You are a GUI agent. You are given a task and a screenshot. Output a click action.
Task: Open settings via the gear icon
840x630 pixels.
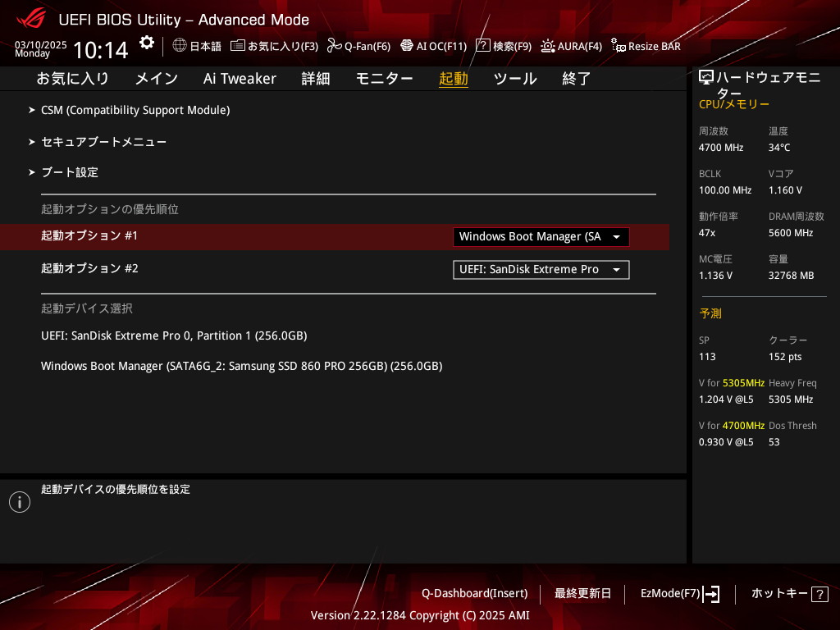(x=147, y=43)
